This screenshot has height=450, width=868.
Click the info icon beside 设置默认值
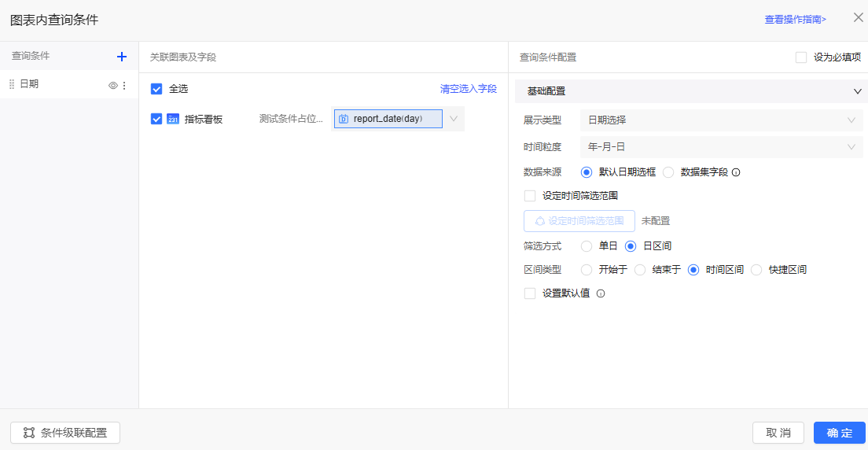point(601,293)
